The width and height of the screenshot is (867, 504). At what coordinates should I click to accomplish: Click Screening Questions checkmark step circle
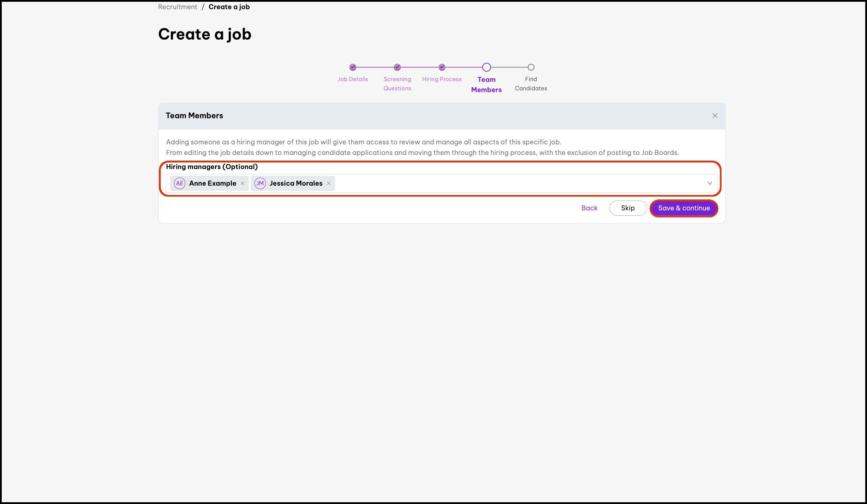(397, 67)
